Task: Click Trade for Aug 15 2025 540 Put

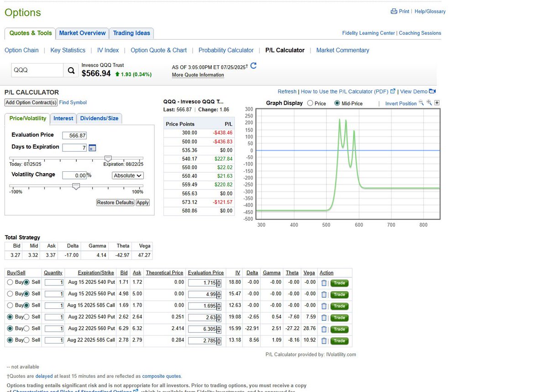Action: pyautogui.click(x=339, y=283)
